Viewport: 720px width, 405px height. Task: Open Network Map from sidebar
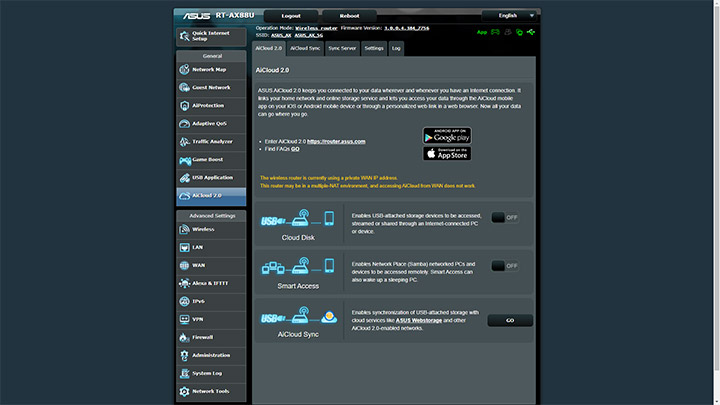pos(211,70)
